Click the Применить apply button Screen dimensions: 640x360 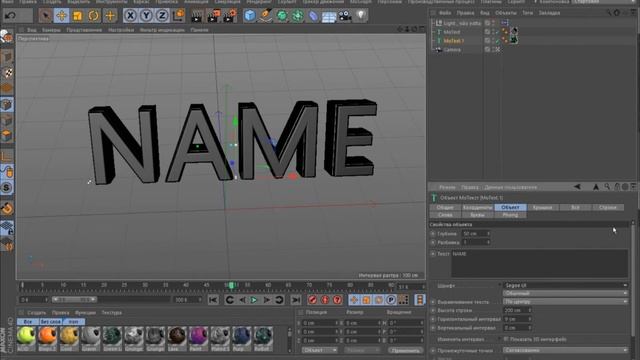click(x=405, y=350)
